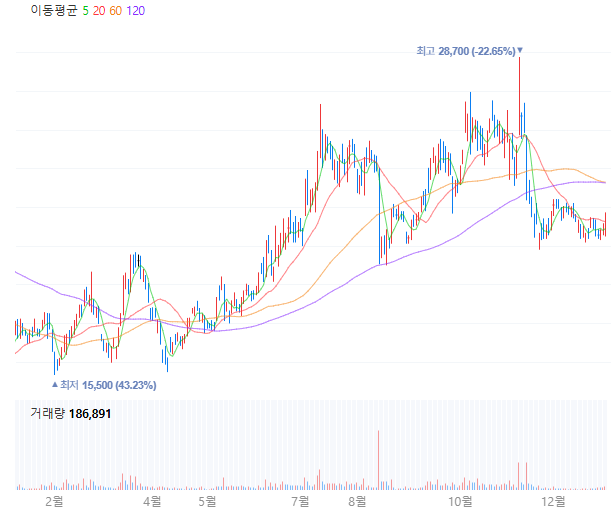Viewport: 611px width, 516px height.
Task: Select the 12월 marker on time axis
Action: coord(552,500)
